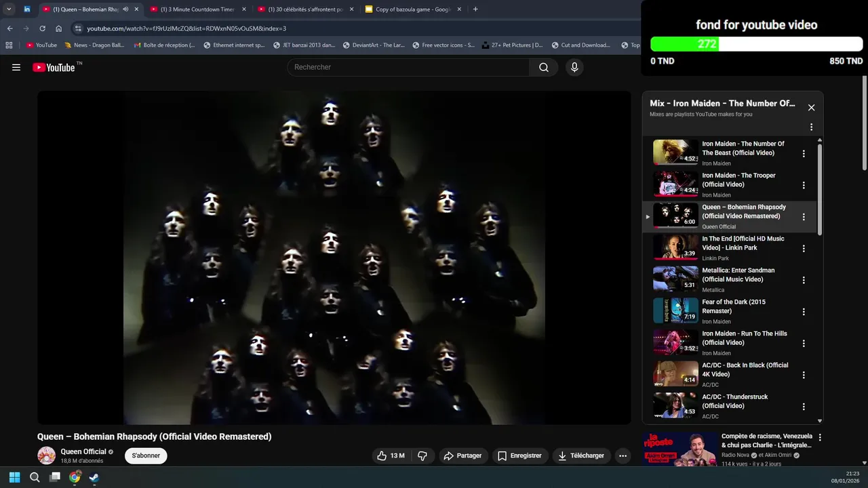868x488 pixels.
Task: Click the address bar URL
Action: 186,28
